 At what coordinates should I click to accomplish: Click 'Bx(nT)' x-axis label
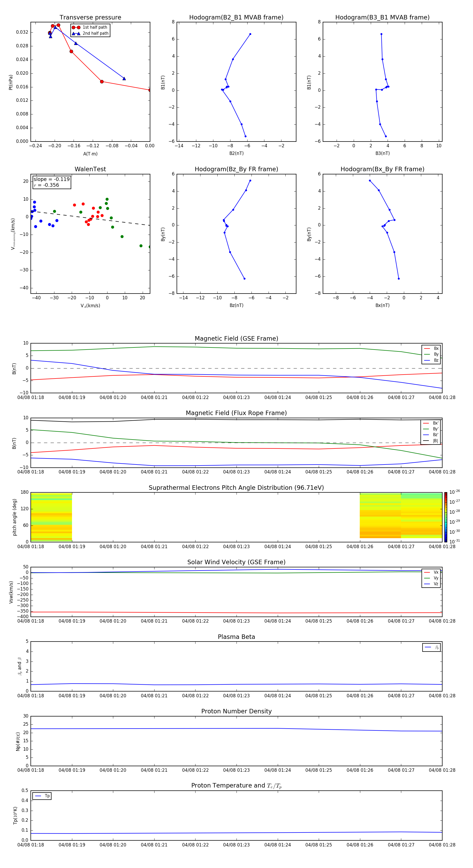tap(382, 305)
